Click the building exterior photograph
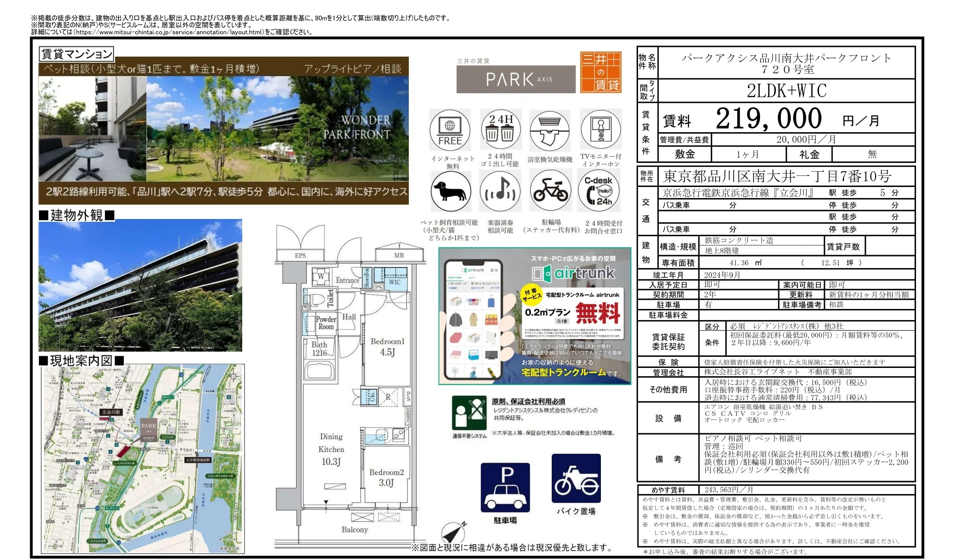Image resolution: width=954 pixels, height=560 pixels. pos(139,288)
